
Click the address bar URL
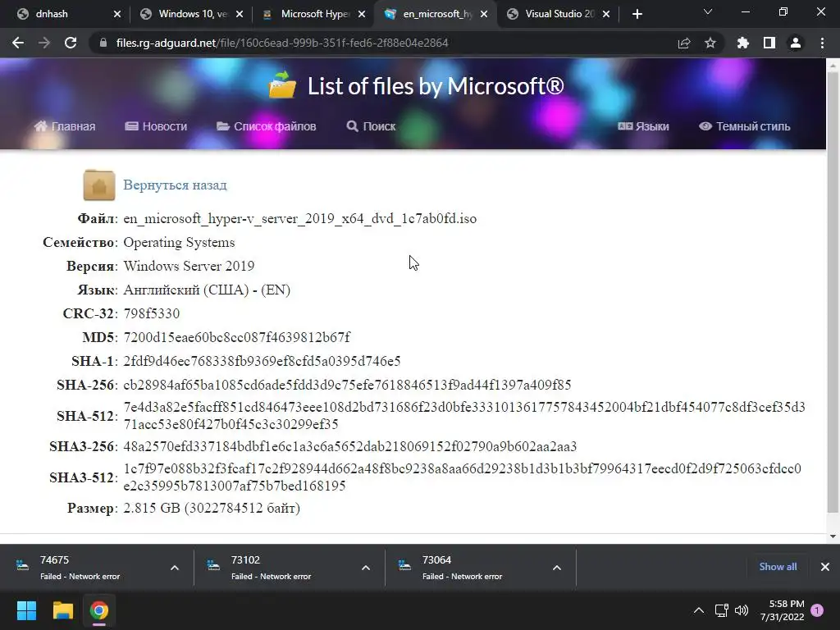(x=282, y=43)
